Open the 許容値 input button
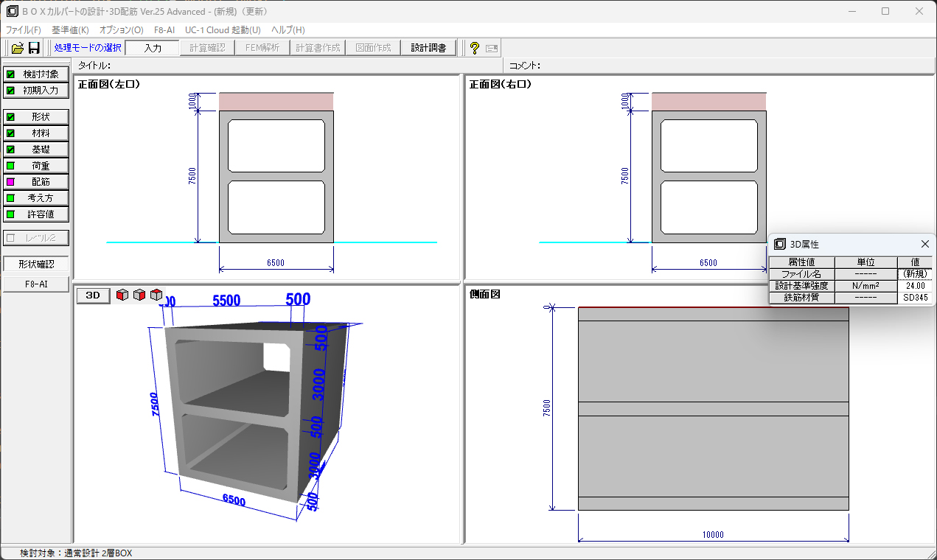The image size is (937, 560). click(36, 214)
